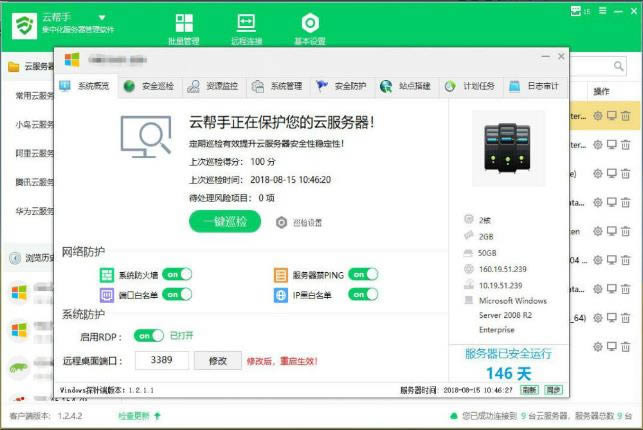643x430 pixels.
Task: Click the monitor icon in 04 ... row
Action: pyautogui.click(x=611, y=260)
